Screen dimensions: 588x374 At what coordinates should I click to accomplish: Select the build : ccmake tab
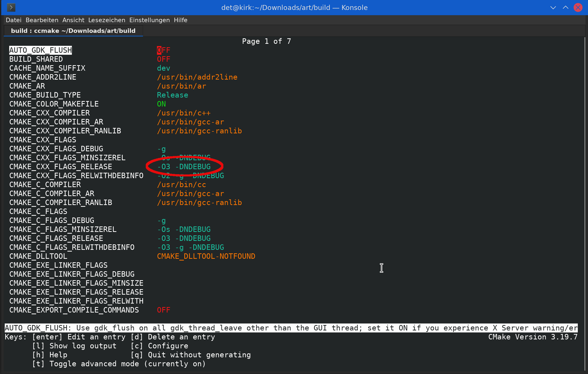tap(73, 31)
